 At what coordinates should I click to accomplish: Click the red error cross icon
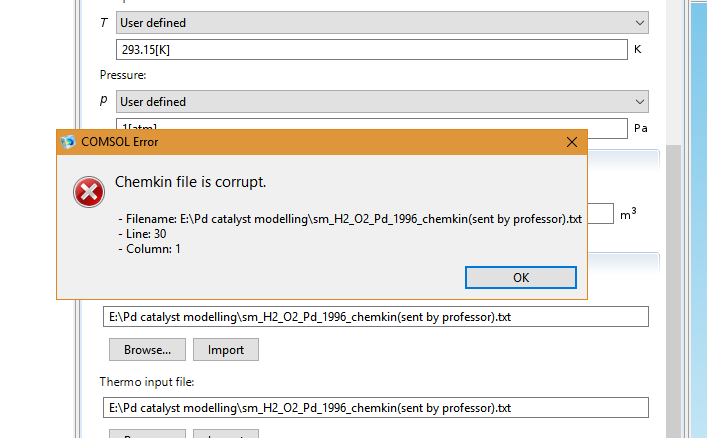(x=89, y=192)
